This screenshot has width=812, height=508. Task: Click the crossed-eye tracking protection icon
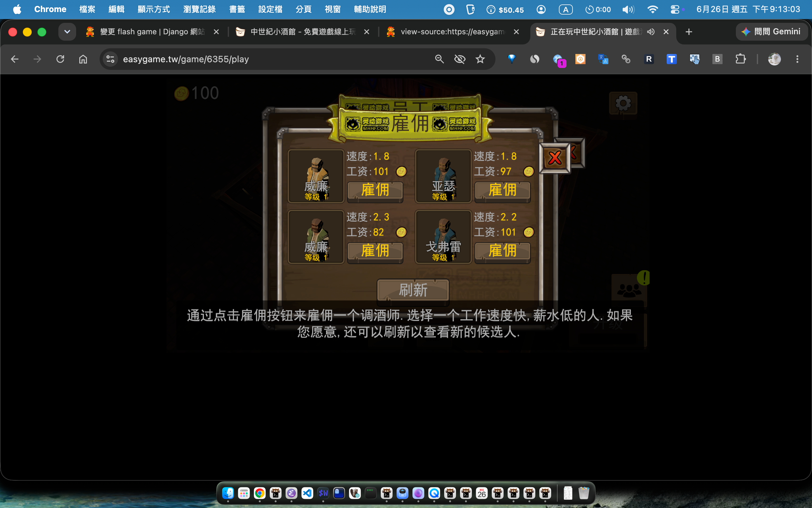(x=460, y=59)
